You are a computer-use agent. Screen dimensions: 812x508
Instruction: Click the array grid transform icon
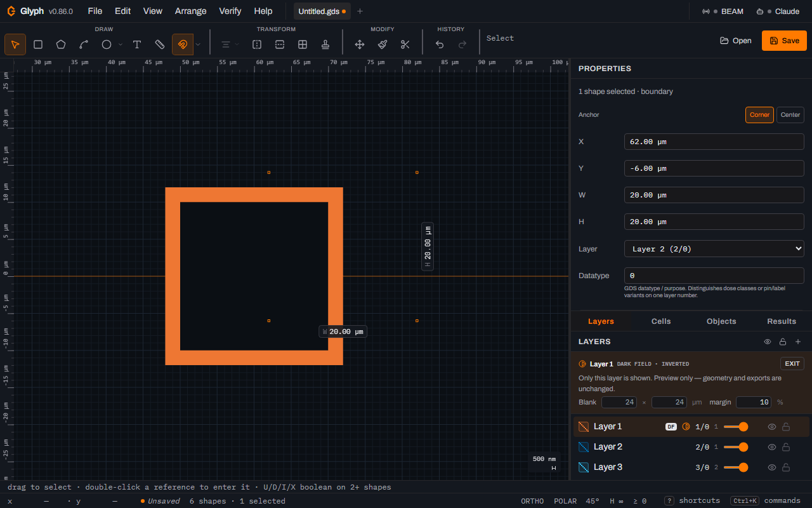303,44
